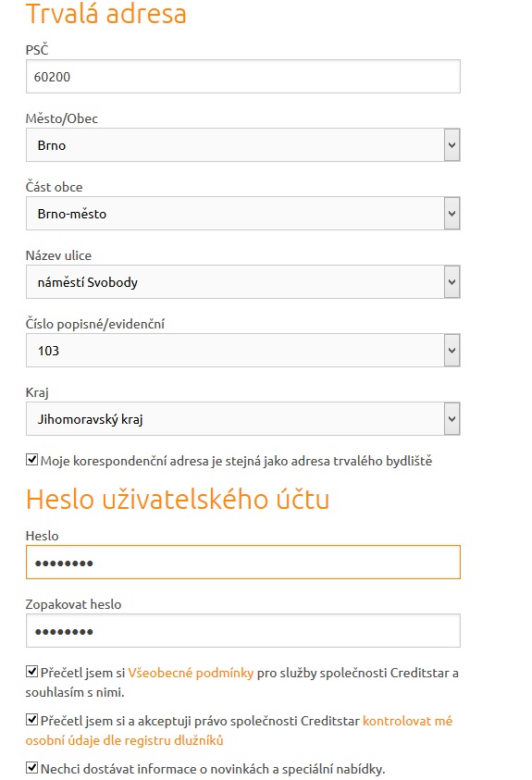Click the 103 house number value
The height and width of the screenshot is (780, 532).
pos(48,351)
